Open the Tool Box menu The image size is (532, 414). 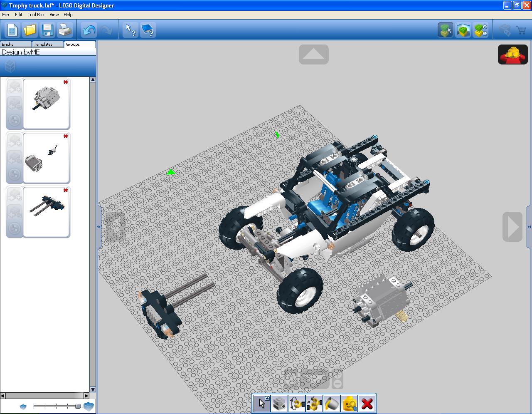coord(36,15)
